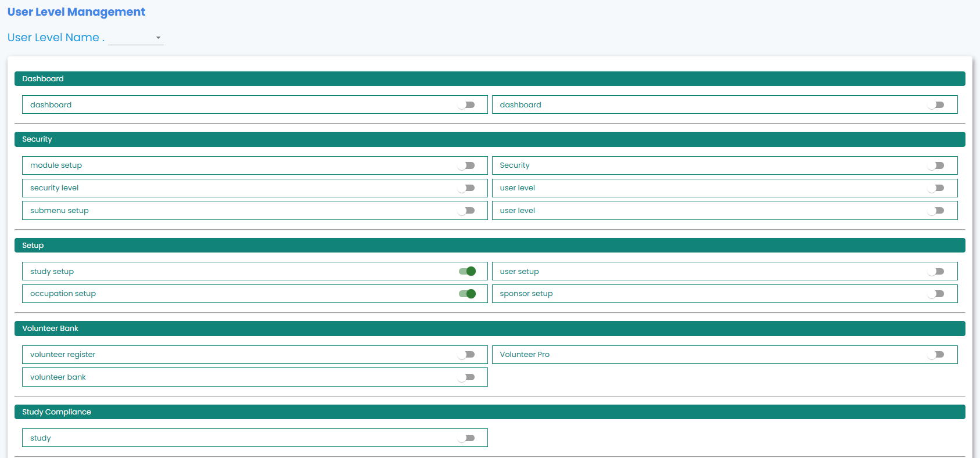This screenshot has height=458, width=980.
Task: Click the 'User Level Name .' label
Action: coord(56,38)
